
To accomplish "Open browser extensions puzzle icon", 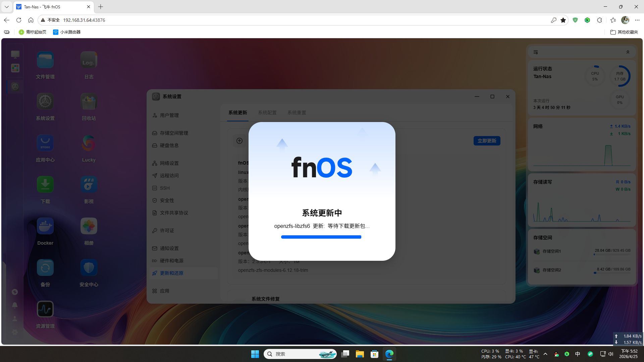I will (x=600, y=20).
